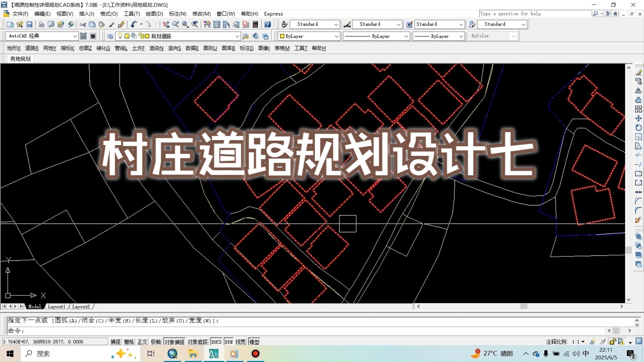Toggle 对象捕捉 (Object Snap) button
Screen dimensions: 644x362
174,342
